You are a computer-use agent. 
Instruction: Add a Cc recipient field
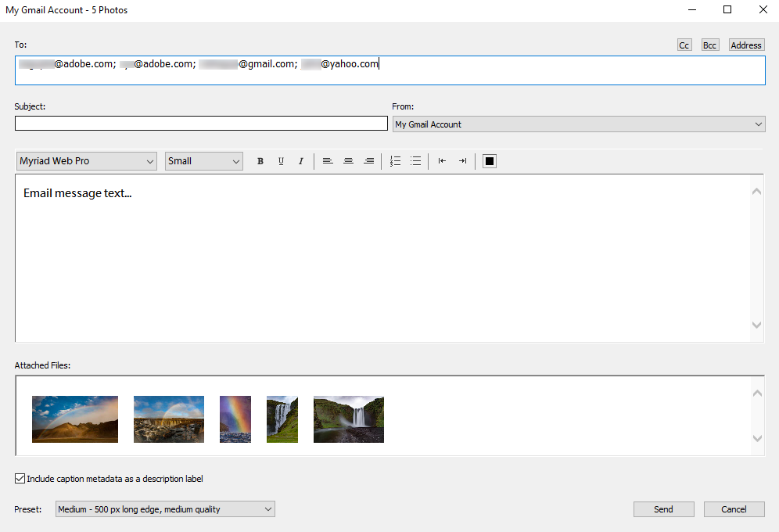(684, 45)
